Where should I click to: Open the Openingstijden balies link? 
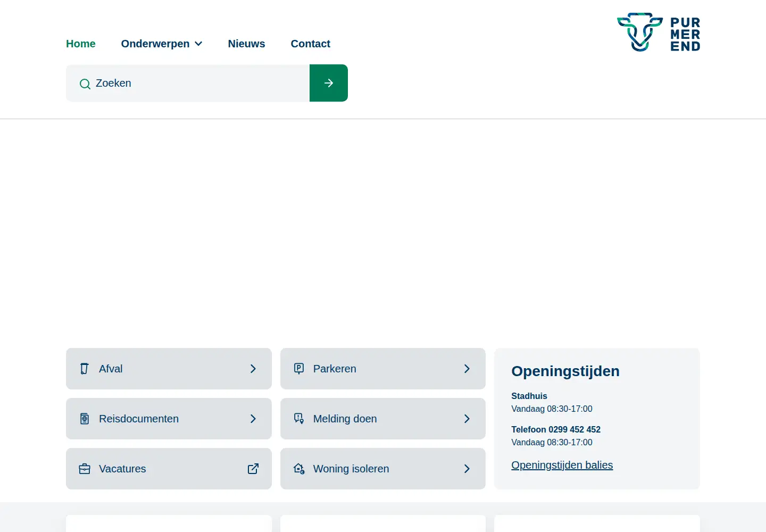(562, 465)
